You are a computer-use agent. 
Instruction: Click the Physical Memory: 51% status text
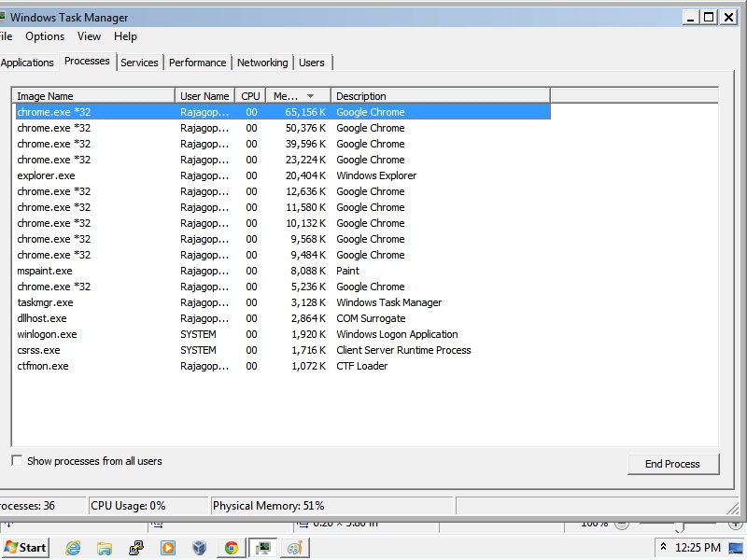tap(269, 506)
